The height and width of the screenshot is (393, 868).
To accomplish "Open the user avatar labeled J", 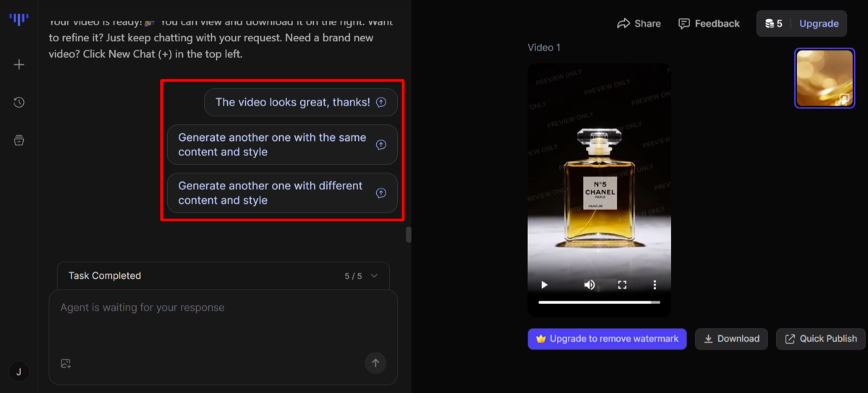I will 19,372.
